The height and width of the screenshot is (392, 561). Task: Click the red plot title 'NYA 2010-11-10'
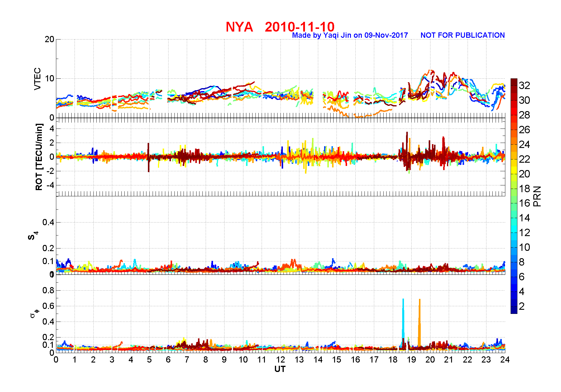coord(280,27)
